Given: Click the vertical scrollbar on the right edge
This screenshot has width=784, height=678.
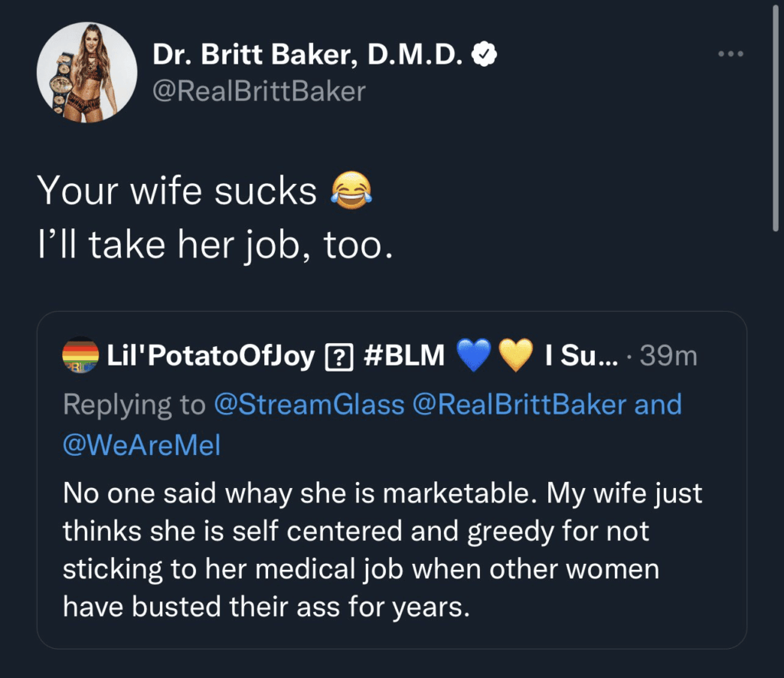Looking at the screenshot, I should point(777,115).
